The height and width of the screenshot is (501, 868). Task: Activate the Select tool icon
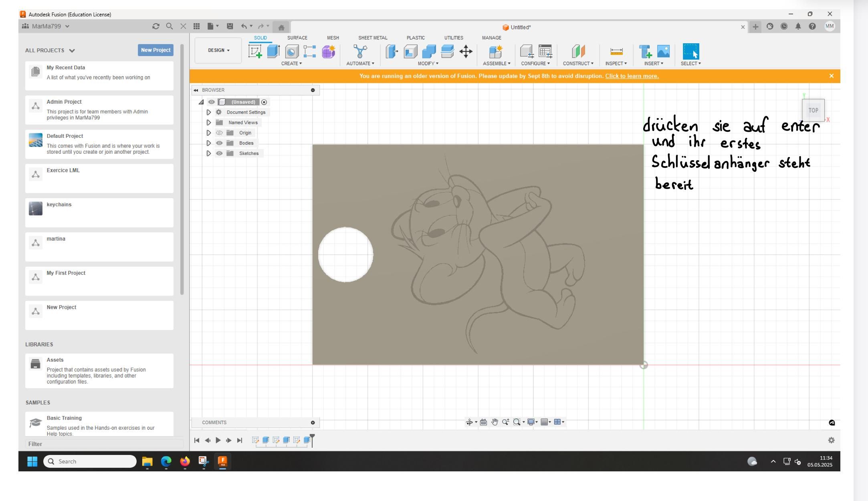(x=690, y=52)
